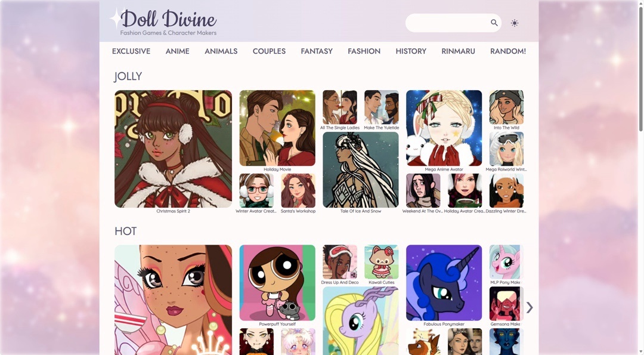
Task: Open the Santa's Workshop game icon
Action: pos(298,191)
